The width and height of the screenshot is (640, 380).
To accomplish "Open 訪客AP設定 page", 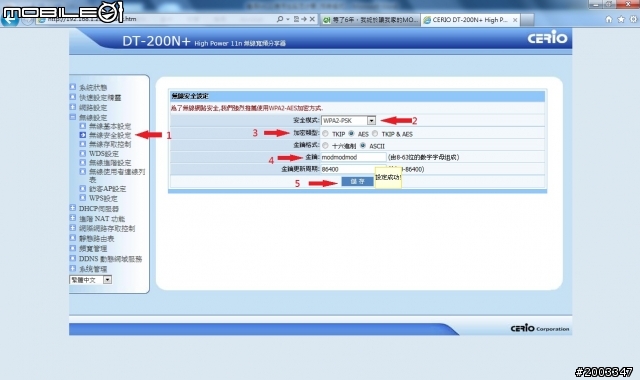I will 107,189.
